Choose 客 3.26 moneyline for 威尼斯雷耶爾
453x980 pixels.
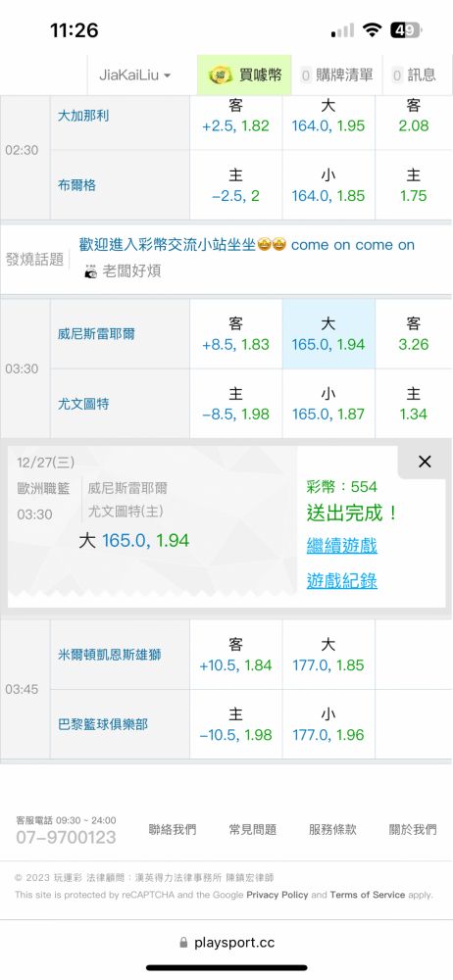point(414,334)
